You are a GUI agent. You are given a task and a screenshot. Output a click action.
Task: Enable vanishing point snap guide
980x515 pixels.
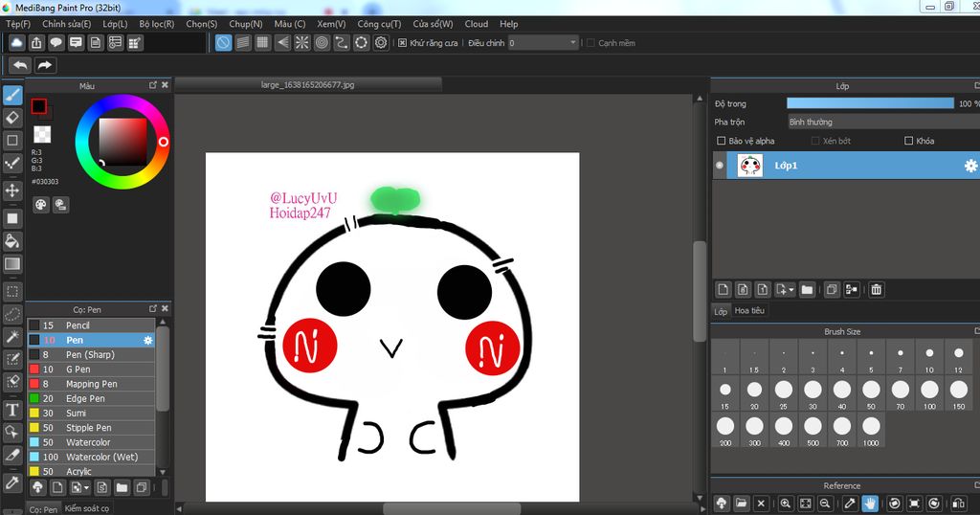(282, 42)
